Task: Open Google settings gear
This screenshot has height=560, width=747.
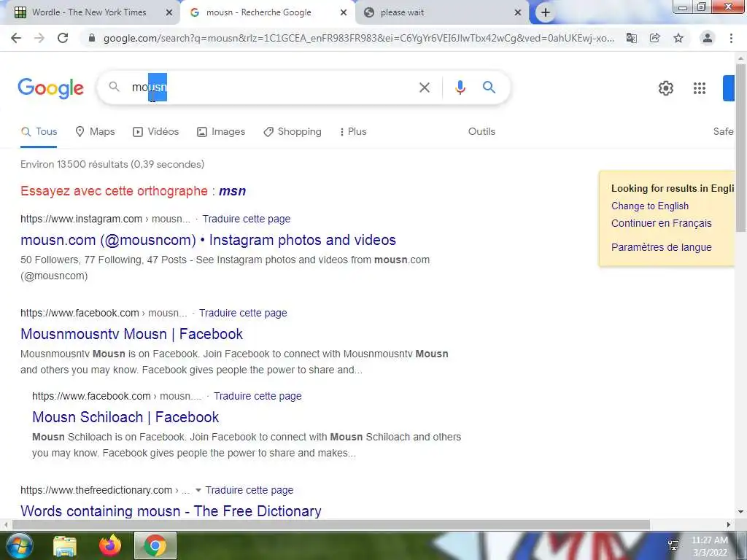Action: pyautogui.click(x=665, y=88)
